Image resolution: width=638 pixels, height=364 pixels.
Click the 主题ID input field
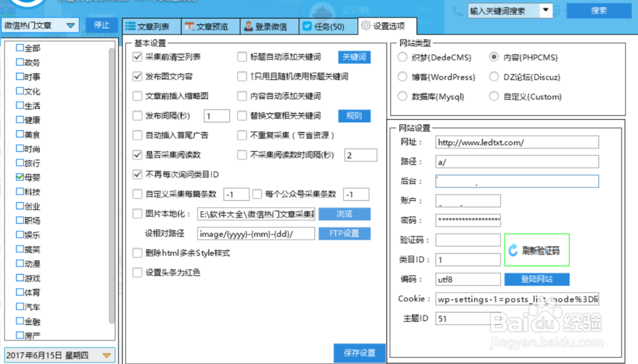[468, 319]
